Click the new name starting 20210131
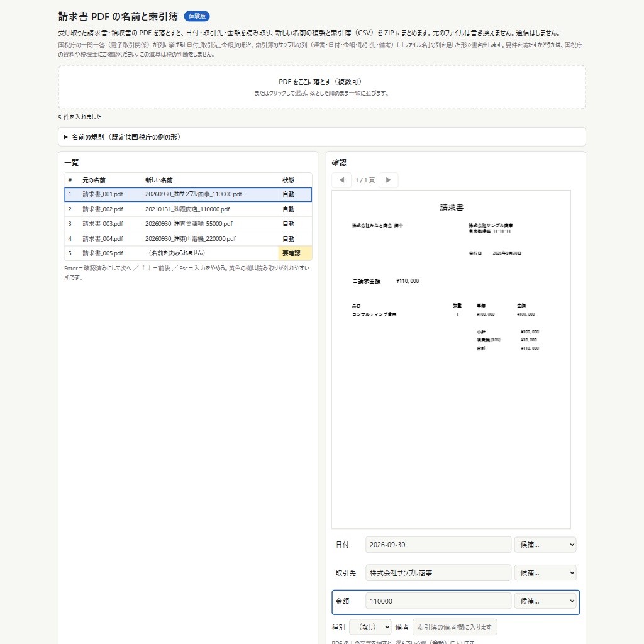Viewport: 644px width, 644px height. [x=187, y=209]
